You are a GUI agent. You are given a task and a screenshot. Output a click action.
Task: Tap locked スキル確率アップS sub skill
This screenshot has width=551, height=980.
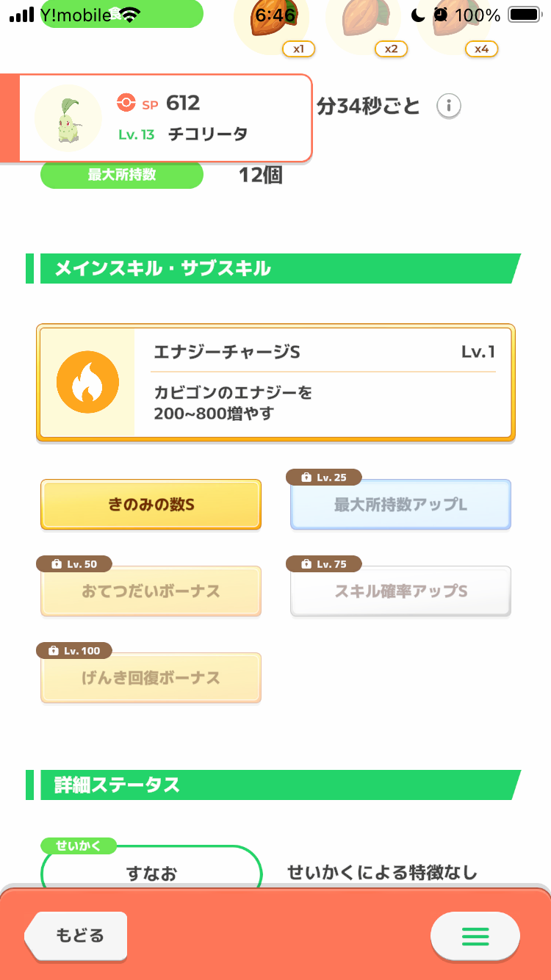[400, 591]
